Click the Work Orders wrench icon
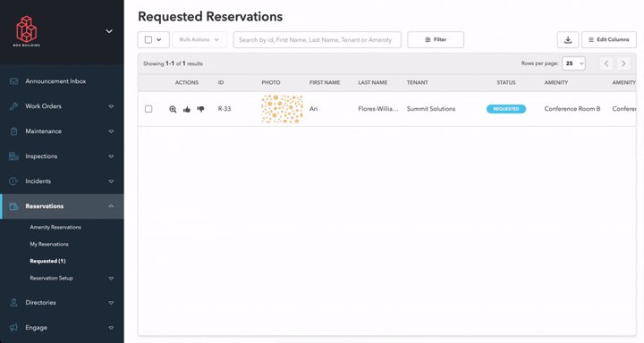 [x=13, y=106]
